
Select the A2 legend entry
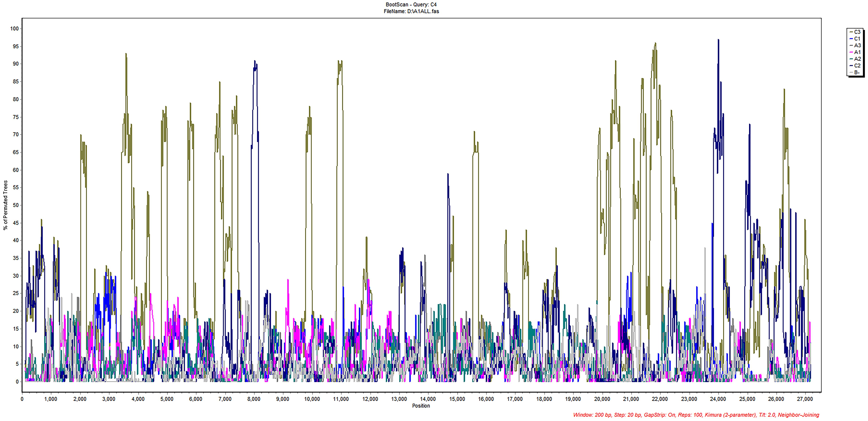(855, 59)
